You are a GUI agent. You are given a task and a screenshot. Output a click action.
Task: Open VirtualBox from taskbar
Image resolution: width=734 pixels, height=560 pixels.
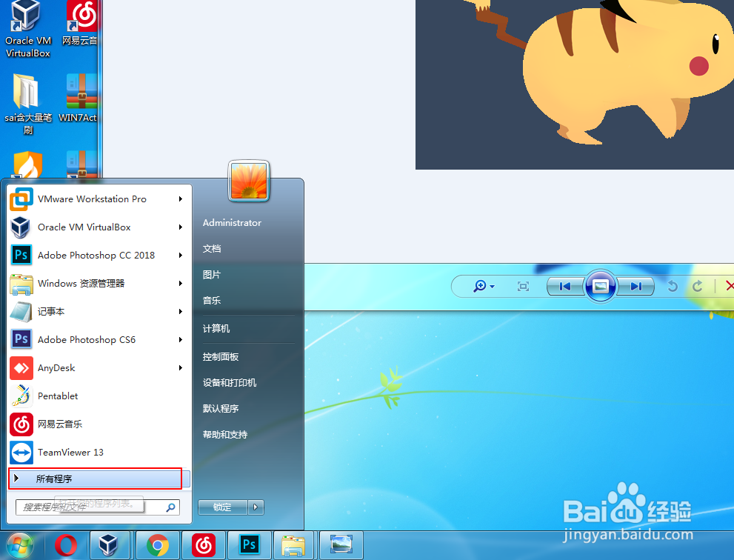[110, 546]
